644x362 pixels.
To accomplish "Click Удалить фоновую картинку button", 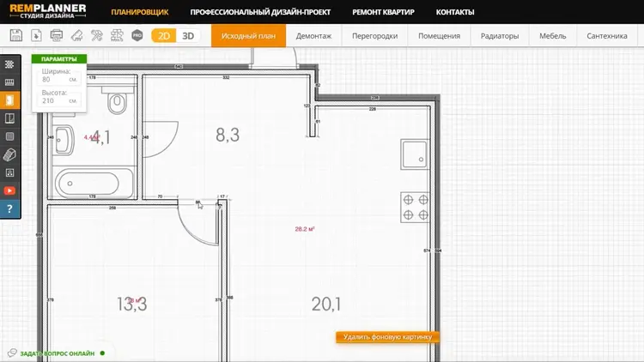I will (387, 337).
